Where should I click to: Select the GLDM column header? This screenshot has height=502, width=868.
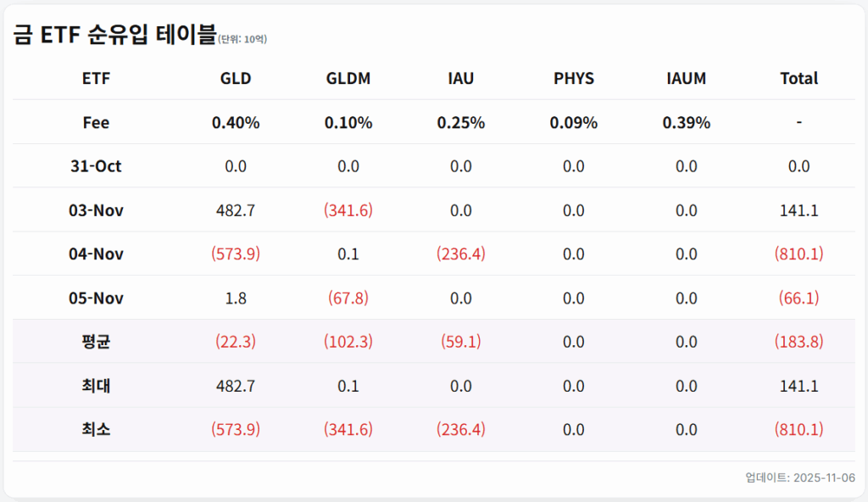348,79
